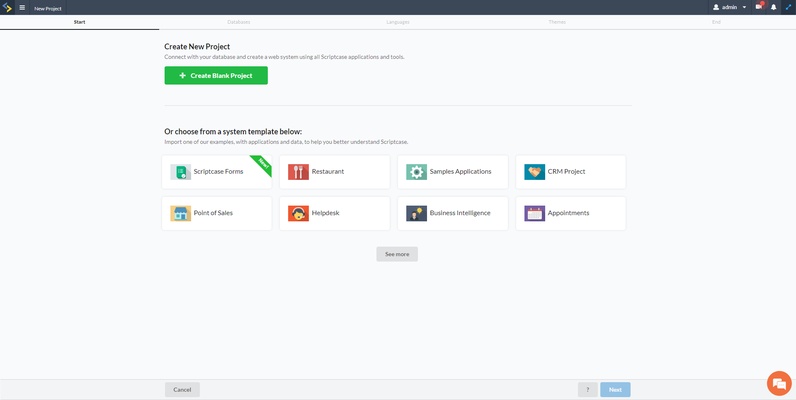Go to the Themes wizard step

point(557,22)
